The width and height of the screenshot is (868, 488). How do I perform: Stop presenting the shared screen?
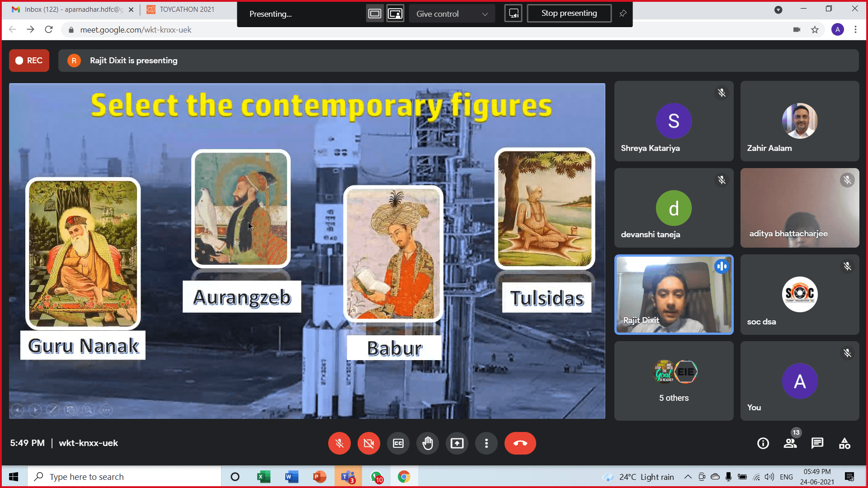click(569, 14)
